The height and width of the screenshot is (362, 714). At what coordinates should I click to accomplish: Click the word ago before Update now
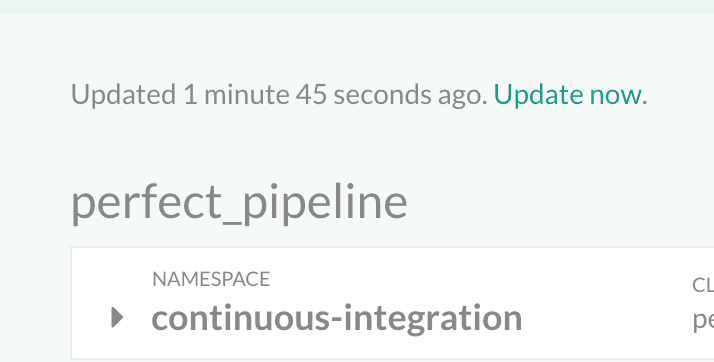460,97
